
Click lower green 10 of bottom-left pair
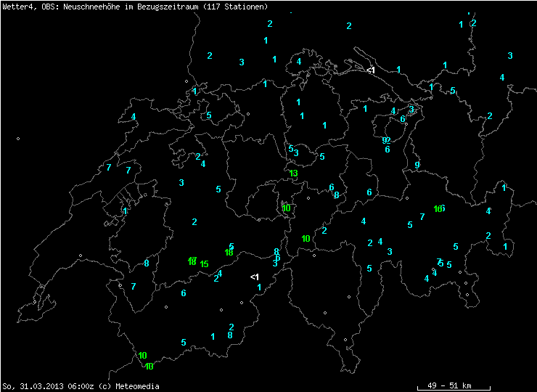pyautogui.click(x=149, y=366)
